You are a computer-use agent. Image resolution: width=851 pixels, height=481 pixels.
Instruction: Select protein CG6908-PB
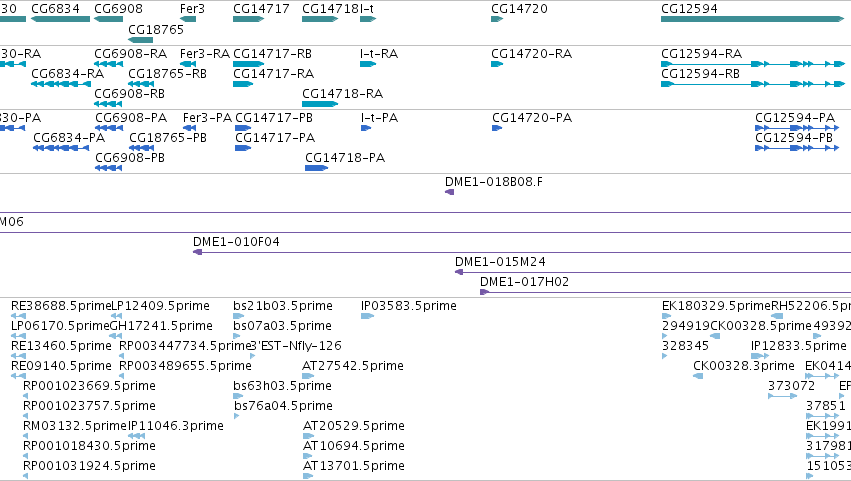point(130,158)
